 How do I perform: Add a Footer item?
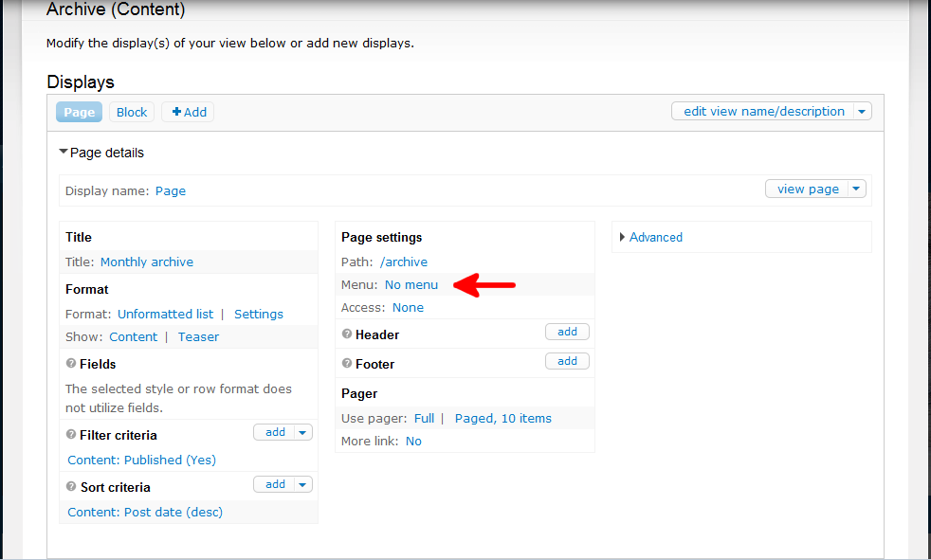click(567, 361)
